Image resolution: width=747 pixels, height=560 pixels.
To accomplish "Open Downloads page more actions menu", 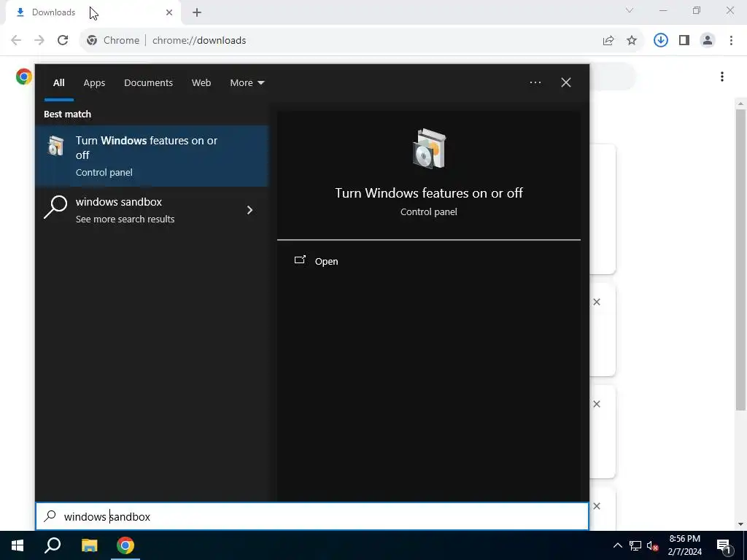I will 722,77.
